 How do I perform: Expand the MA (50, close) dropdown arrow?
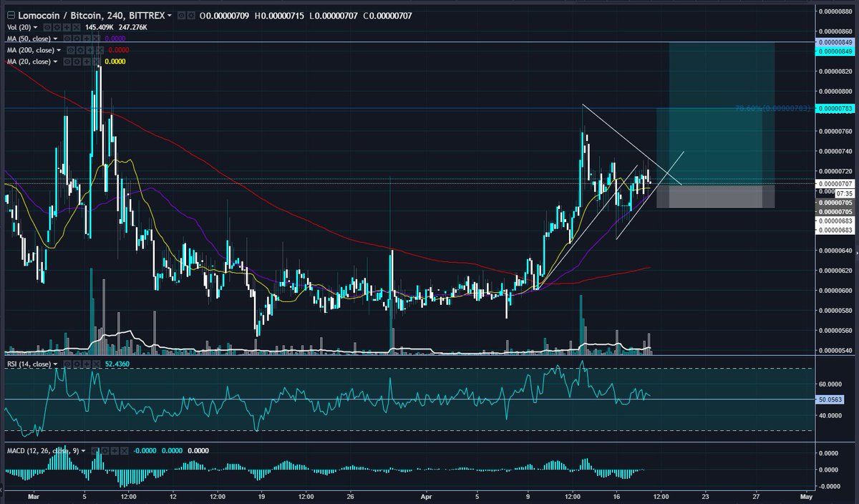pos(55,39)
